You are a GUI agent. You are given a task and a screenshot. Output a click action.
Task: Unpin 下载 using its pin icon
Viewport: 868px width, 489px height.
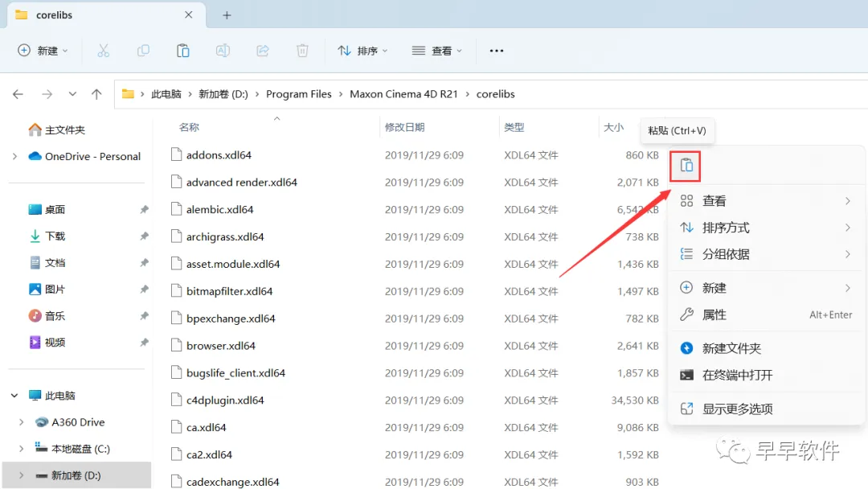[x=144, y=236]
